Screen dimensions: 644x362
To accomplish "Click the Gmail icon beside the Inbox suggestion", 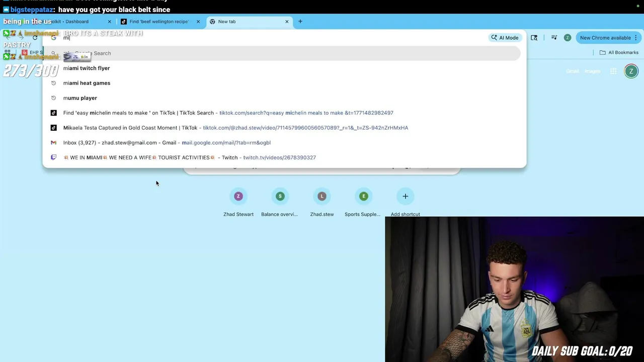I will [53, 143].
